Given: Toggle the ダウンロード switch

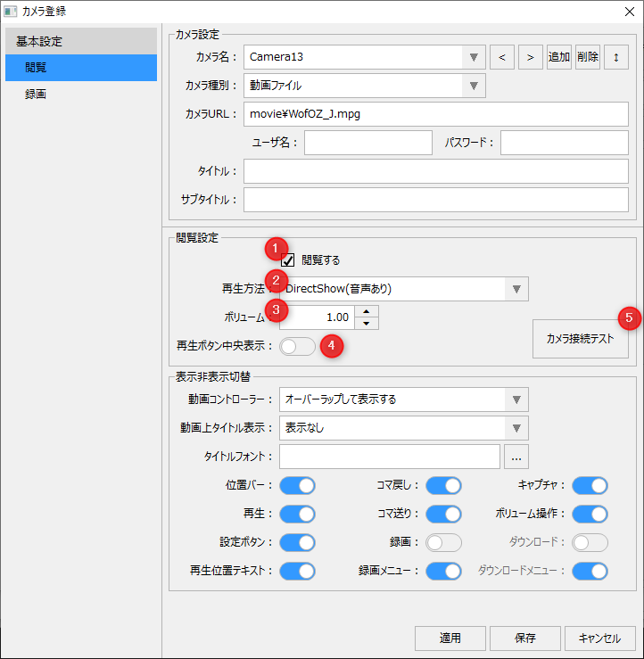Looking at the screenshot, I should point(590,542).
